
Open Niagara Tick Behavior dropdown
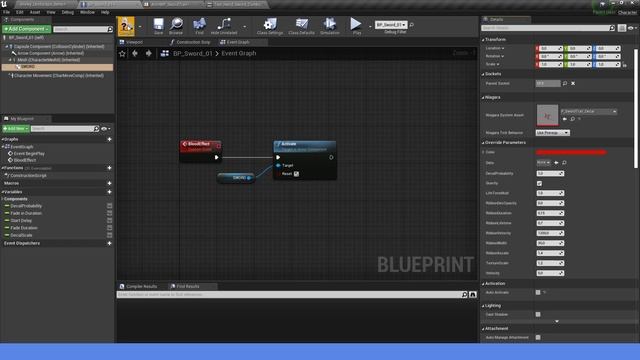click(x=552, y=133)
